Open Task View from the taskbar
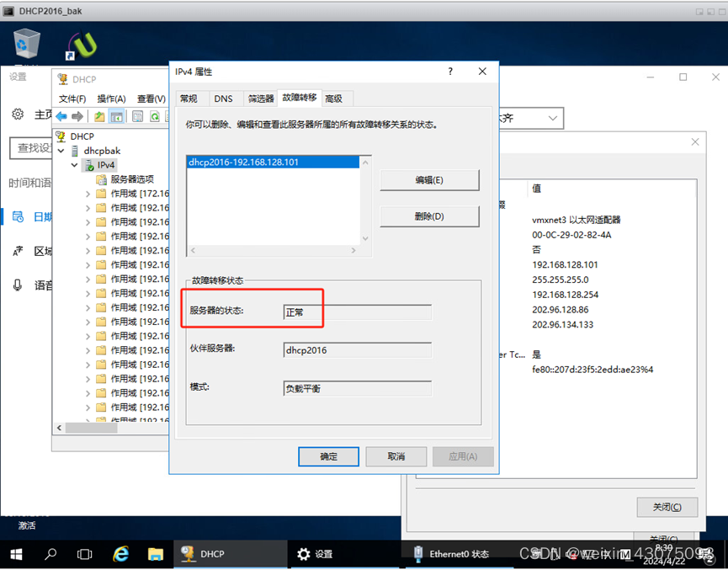This screenshot has width=728, height=570. coord(84,554)
